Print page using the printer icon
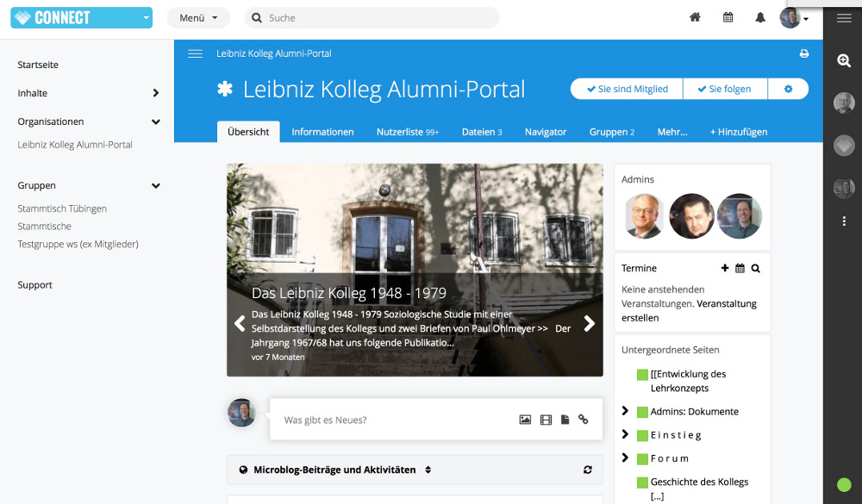Screen dimensions: 862x504 (804, 53)
